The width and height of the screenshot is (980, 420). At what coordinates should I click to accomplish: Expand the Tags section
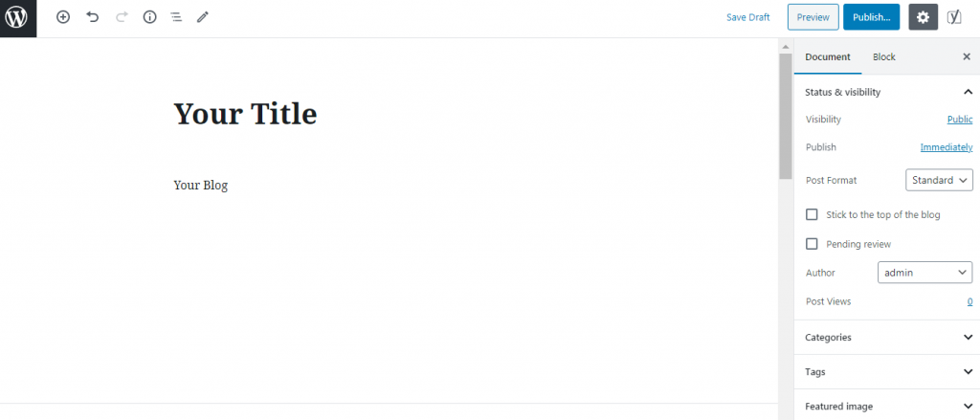pyautogui.click(x=886, y=372)
